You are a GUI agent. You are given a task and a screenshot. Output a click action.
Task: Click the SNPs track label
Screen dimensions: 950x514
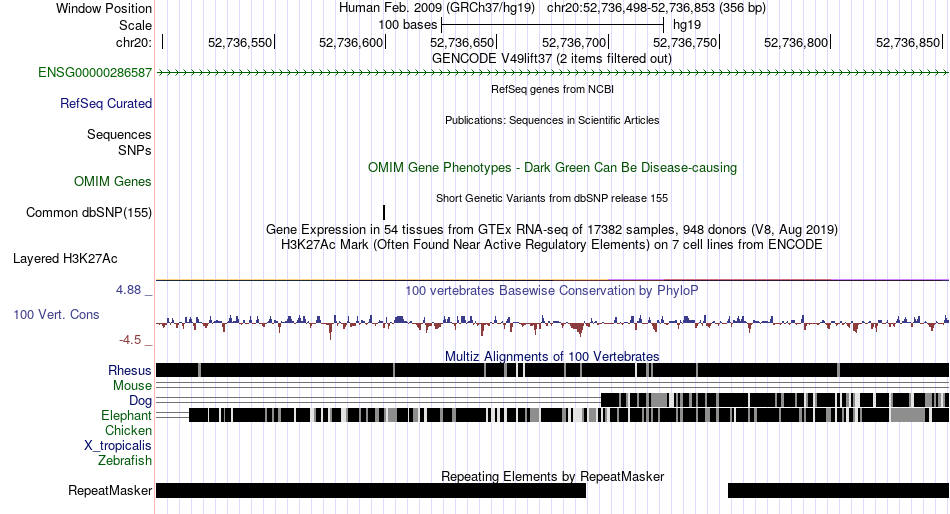[135, 150]
